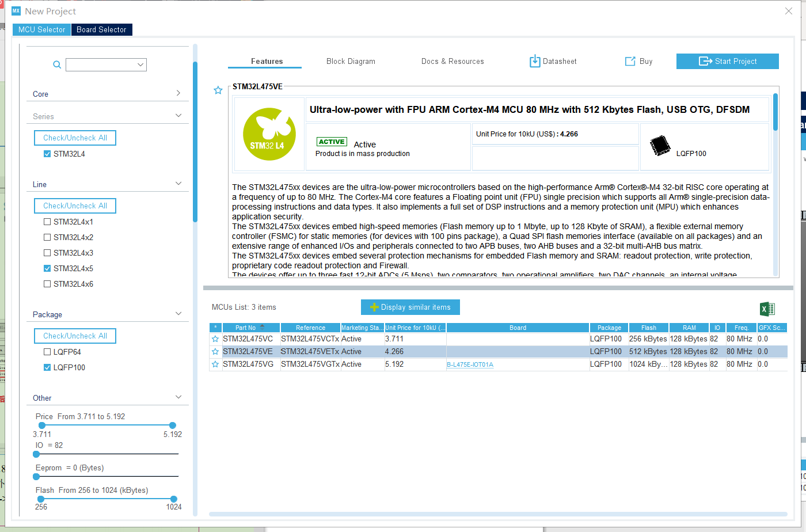Click Check/Uncheck All under Series
The image size is (806, 532).
pyautogui.click(x=75, y=138)
